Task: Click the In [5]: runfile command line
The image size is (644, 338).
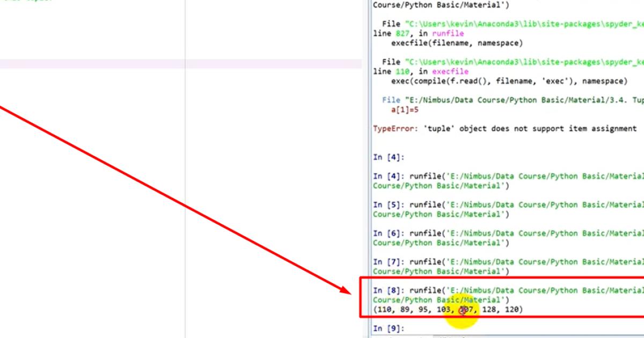Action: click(x=508, y=205)
